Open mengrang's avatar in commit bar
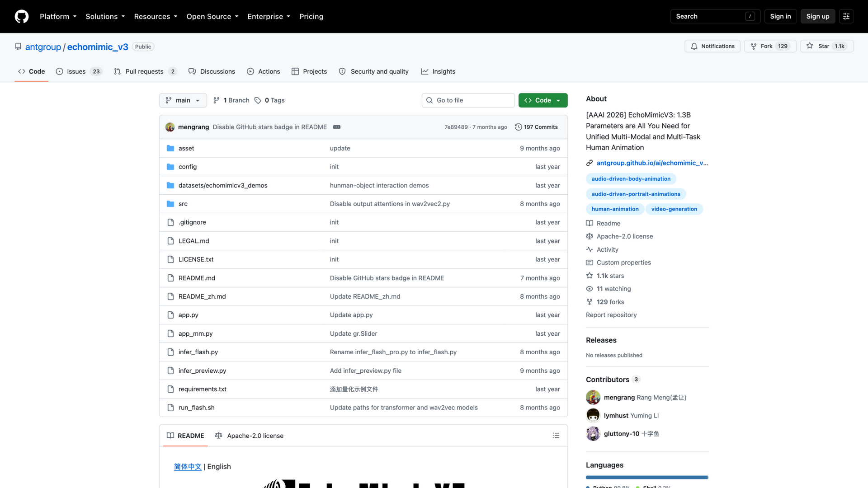This screenshot has width=868, height=488. [170, 127]
